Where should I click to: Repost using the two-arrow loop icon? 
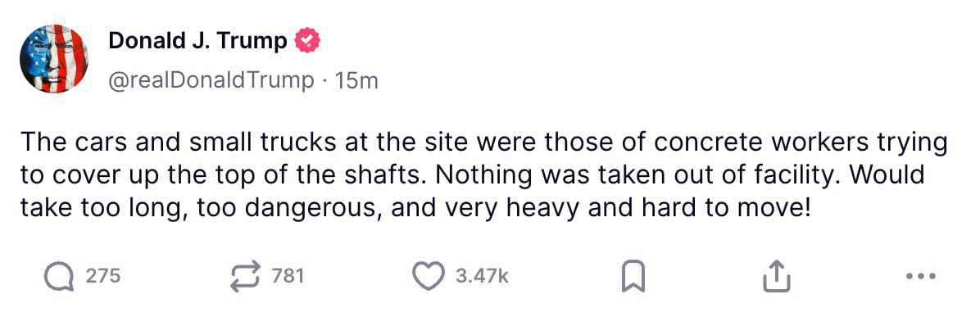tap(244, 277)
